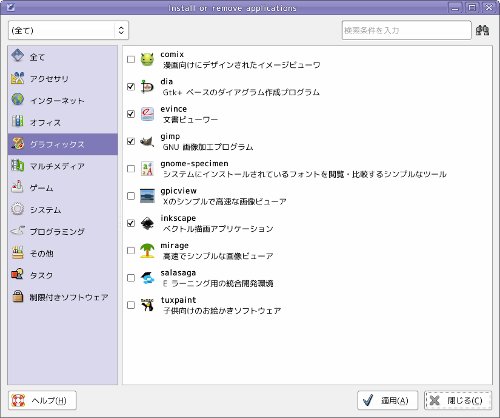Viewport: 500px width, 418px height.
Task: Click the システム gear icon
Action: 17,209
